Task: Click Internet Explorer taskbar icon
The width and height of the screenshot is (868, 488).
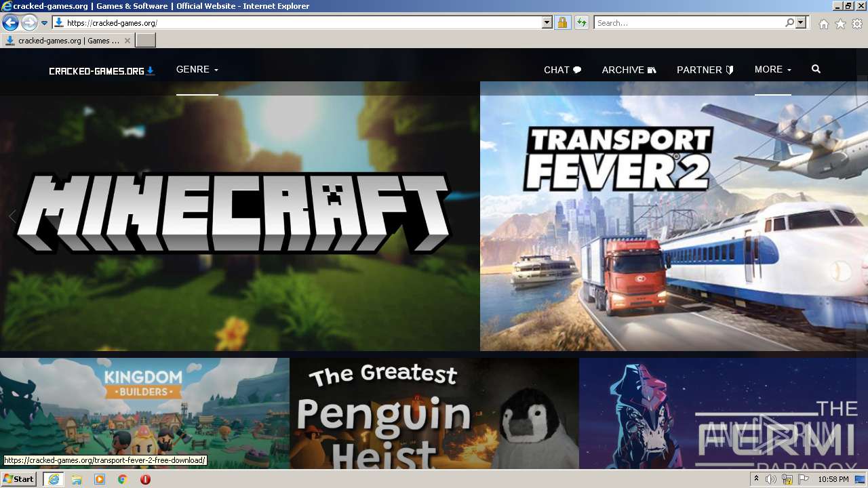Action: coord(54,479)
